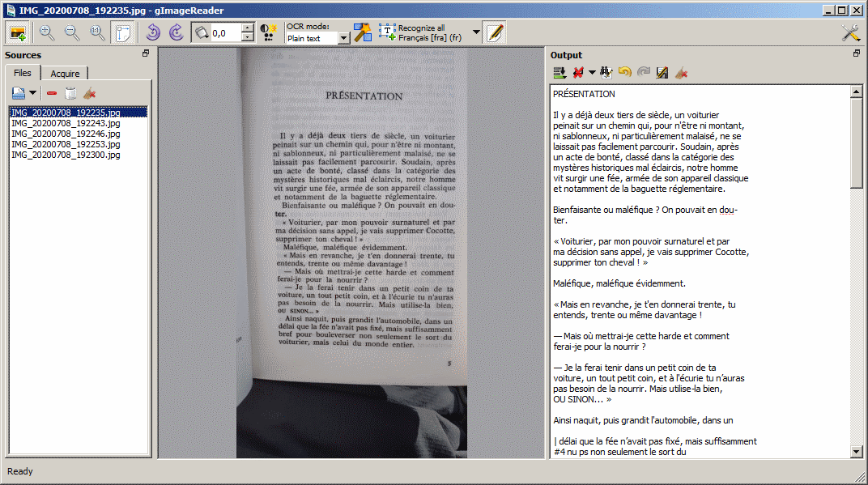Click Recognize all Français button
The width and height of the screenshot is (868, 485).
pos(421,32)
